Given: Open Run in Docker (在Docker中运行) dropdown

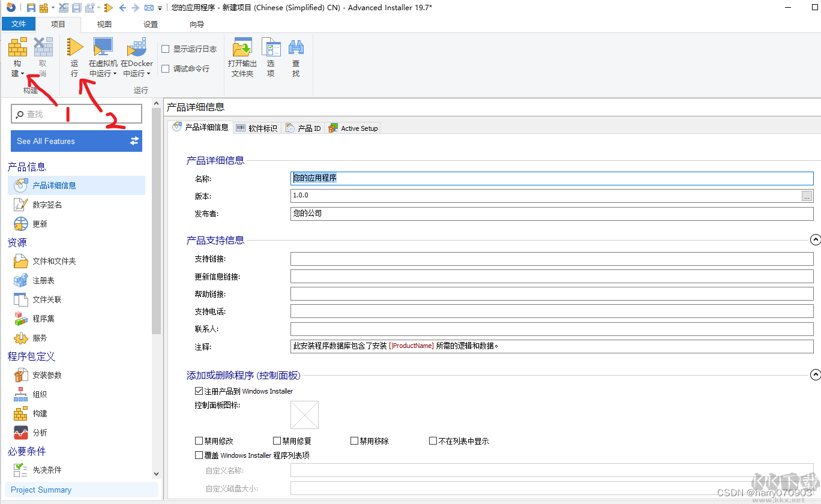Looking at the screenshot, I should [137, 73].
